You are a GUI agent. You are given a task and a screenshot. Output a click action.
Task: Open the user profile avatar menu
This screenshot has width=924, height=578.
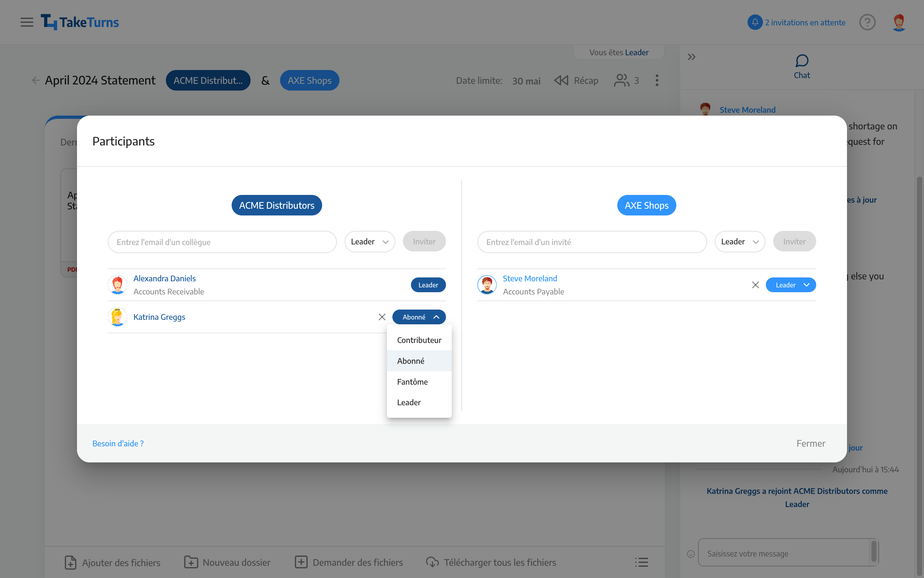click(x=899, y=22)
